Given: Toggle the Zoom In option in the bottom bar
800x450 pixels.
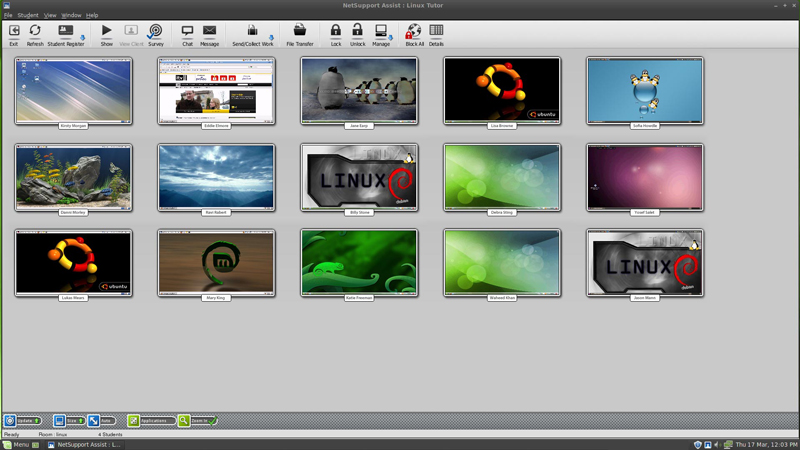Looking at the screenshot, I should point(198,421).
